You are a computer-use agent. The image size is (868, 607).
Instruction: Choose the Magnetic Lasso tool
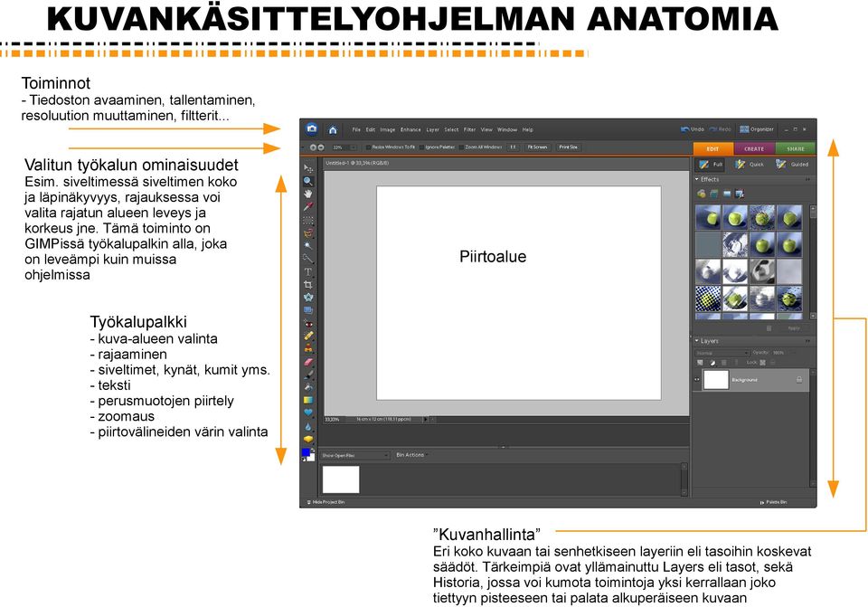[x=308, y=232]
